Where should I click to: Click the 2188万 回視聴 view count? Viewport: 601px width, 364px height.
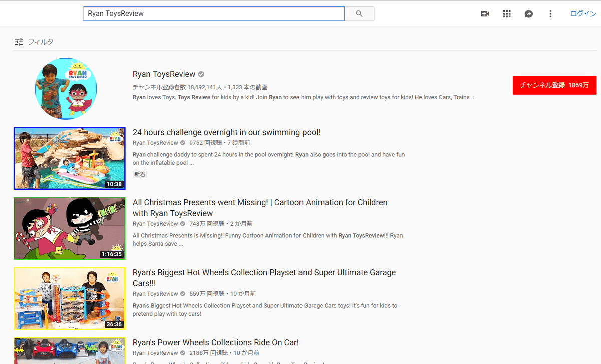pyautogui.click(x=208, y=353)
